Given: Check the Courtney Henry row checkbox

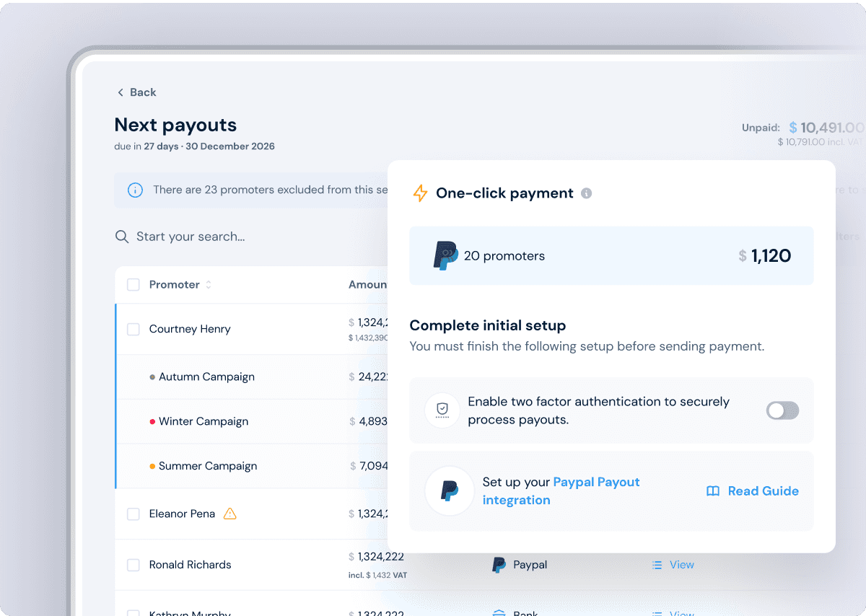Looking at the screenshot, I should pos(134,330).
